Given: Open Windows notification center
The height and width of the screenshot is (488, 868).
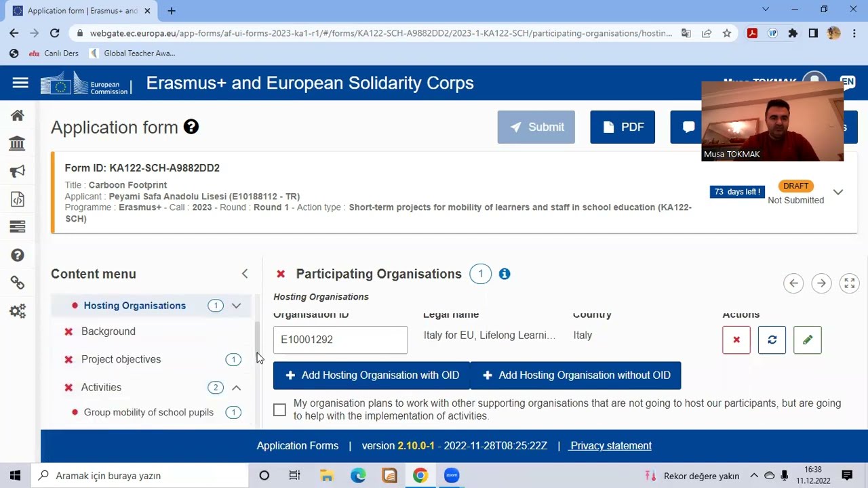Looking at the screenshot, I should tap(847, 475).
